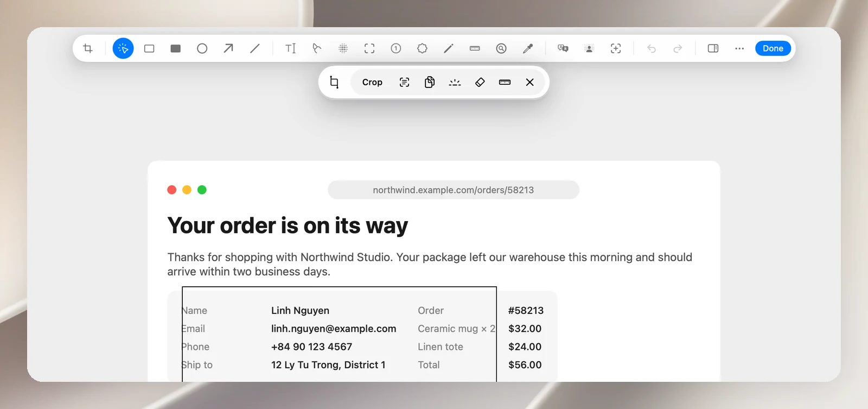The image size is (868, 409).
Task: Activate the text annotation tool
Action: pyautogui.click(x=291, y=48)
